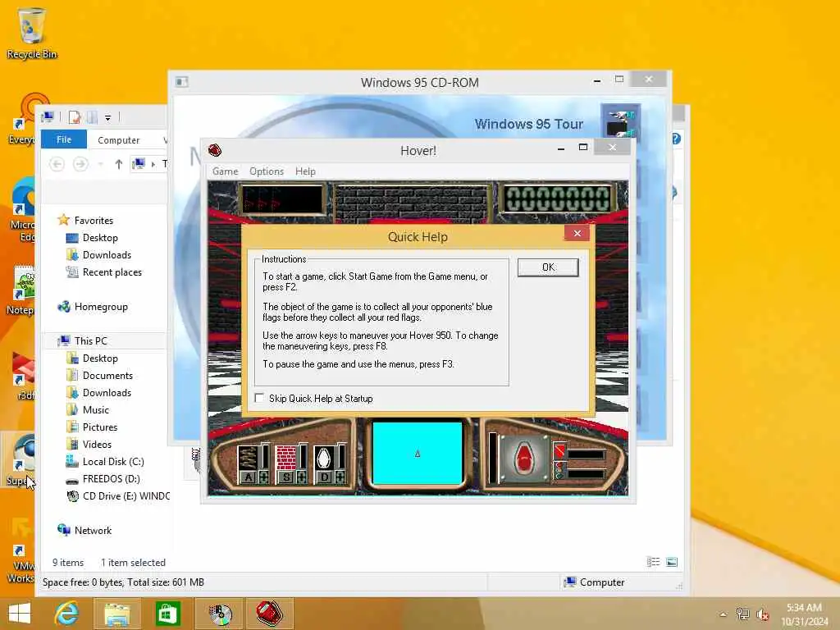Click Explorer help question mark icon
Image resolution: width=840 pixels, height=630 pixels.
pos(676,139)
